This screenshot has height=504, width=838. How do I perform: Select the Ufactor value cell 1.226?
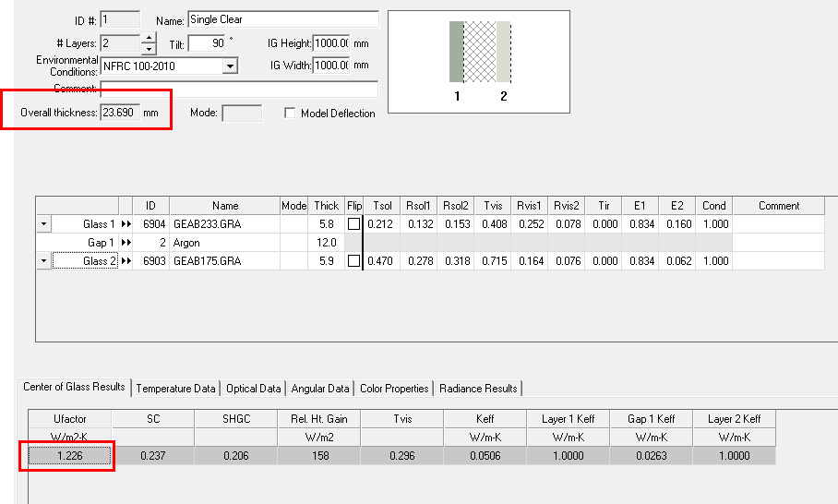click(x=70, y=455)
